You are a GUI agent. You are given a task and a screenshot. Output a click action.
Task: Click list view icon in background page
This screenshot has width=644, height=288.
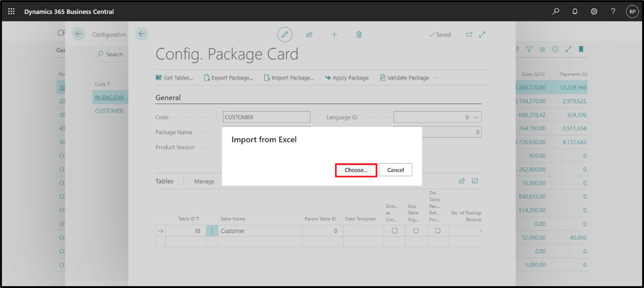[542, 49]
